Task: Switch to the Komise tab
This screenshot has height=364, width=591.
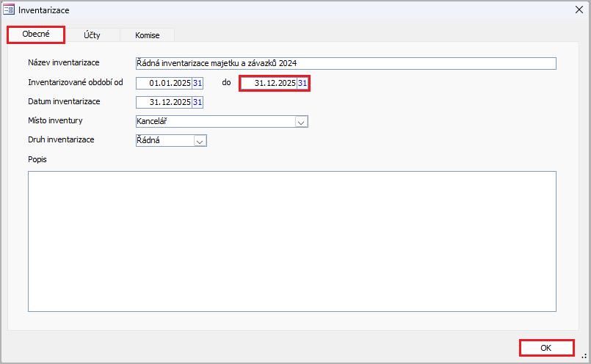Action: coord(147,34)
